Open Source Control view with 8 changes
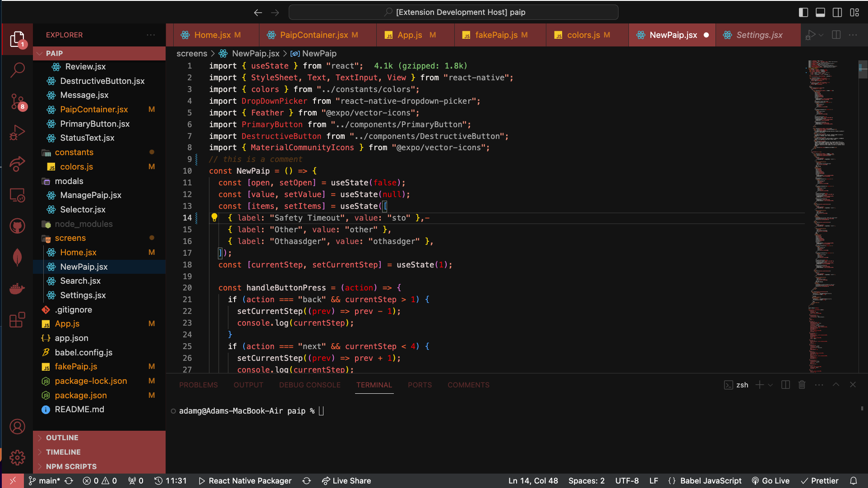Viewport: 868px width, 488px height. pos(17,101)
